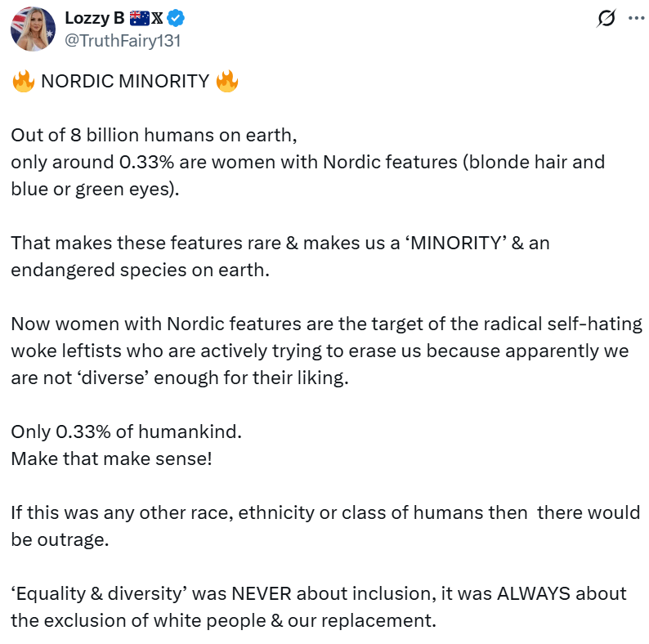Click the Australian flag emoji beside the name
The image size is (649, 644).
click(x=139, y=17)
